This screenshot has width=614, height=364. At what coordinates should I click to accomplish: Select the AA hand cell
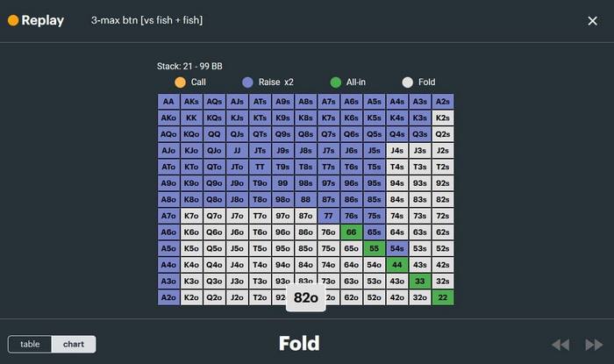coord(168,101)
